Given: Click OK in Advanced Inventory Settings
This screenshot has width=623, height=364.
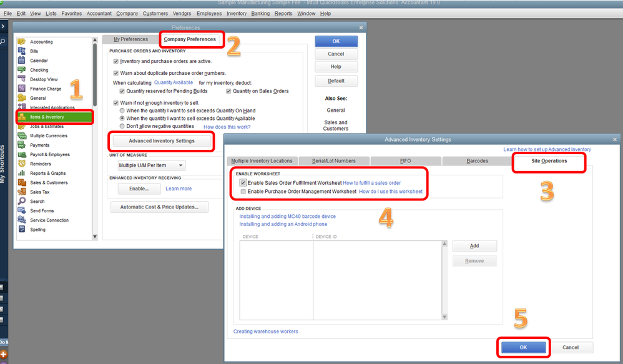Looking at the screenshot, I should point(523,347).
